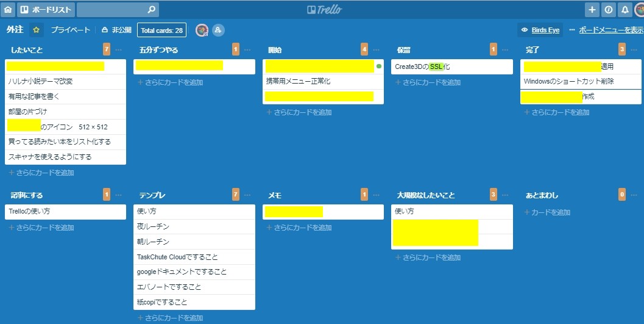Open the information icon in header
Viewport: 644px width, 324px height.
609,10
